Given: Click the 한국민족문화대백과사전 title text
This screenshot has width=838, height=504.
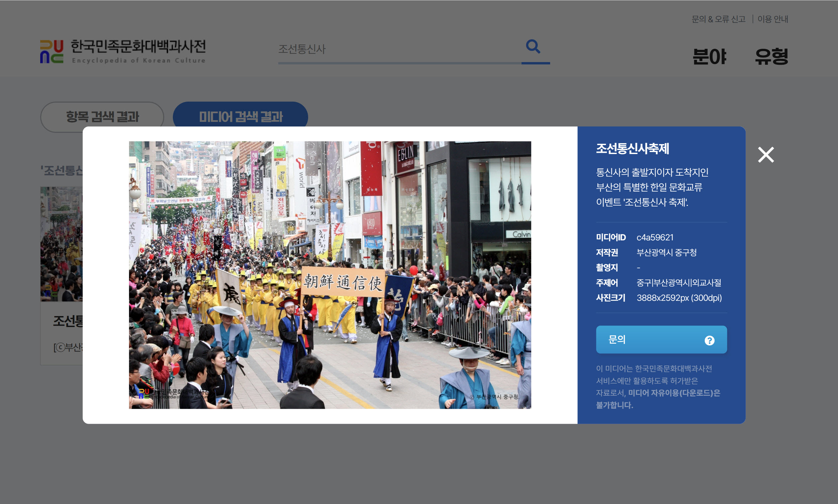Looking at the screenshot, I should tap(138, 47).
